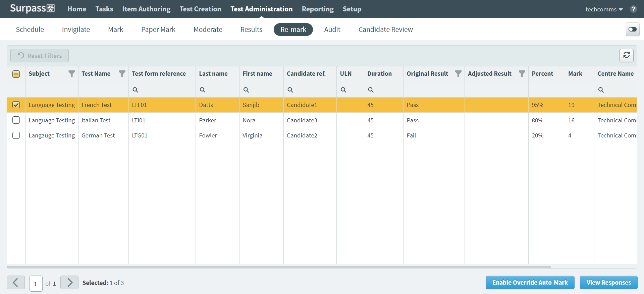Image resolution: width=644 pixels, height=294 pixels.
Task: Click the Surpass logo
Action: point(32,9)
